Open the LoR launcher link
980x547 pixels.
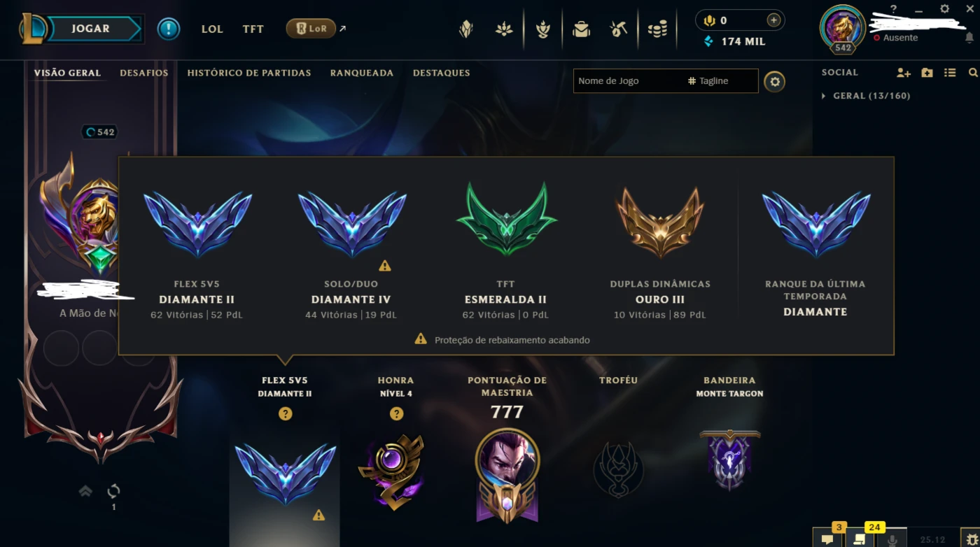pyautogui.click(x=311, y=29)
